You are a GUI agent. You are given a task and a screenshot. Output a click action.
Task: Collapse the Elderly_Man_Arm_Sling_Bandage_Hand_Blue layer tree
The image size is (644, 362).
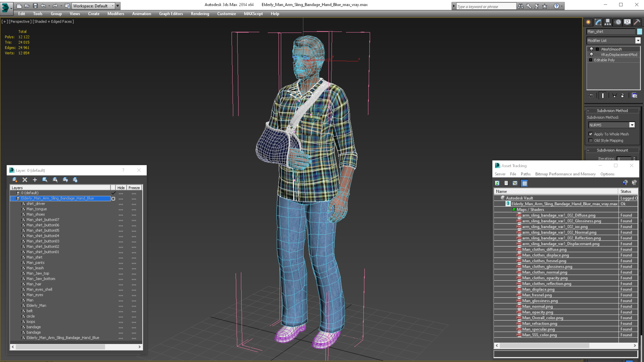pyautogui.click(x=13, y=198)
